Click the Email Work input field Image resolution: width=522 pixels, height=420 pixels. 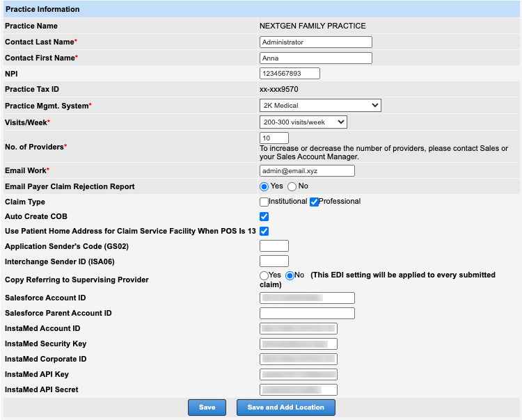pos(307,171)
